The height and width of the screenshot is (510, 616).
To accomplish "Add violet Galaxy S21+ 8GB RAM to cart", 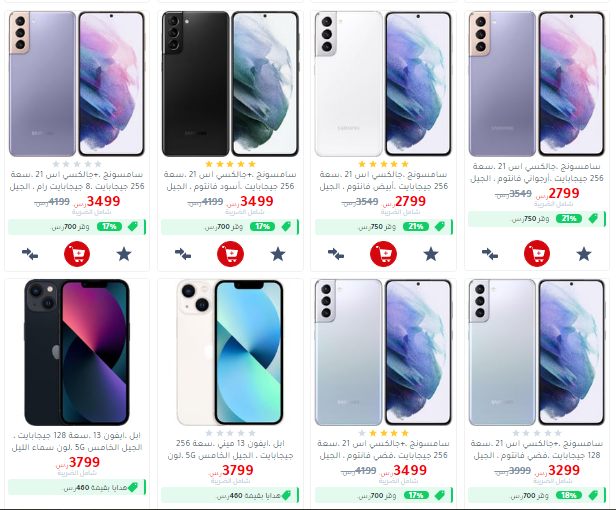I will [x=77, y=254].
